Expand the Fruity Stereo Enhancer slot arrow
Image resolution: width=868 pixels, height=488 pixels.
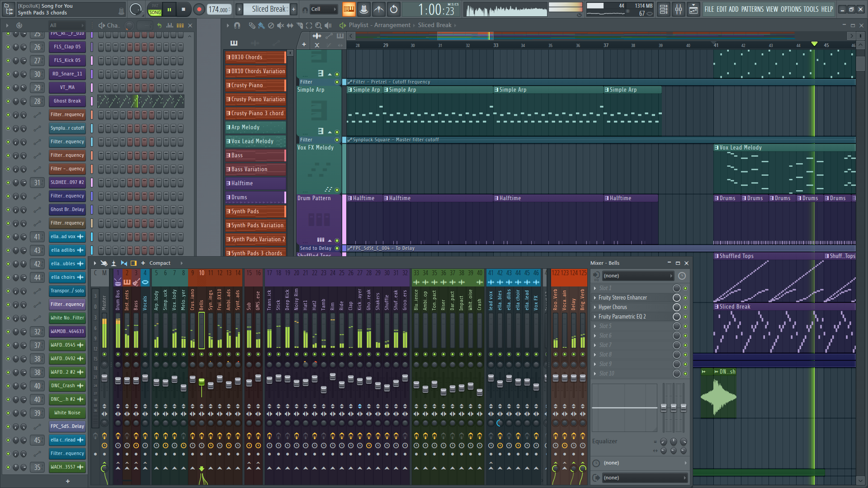(595, 298)
